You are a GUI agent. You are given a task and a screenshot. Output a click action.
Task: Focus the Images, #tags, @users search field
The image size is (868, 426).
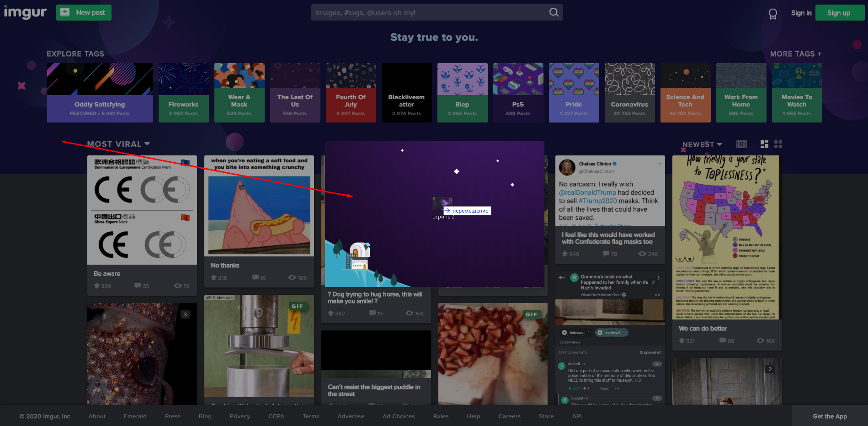430,13
